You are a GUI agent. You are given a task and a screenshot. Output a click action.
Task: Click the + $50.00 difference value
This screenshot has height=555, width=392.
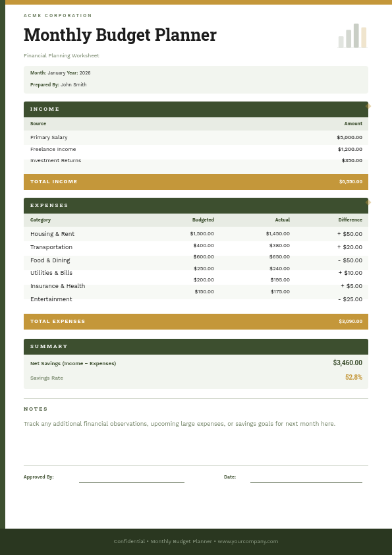350,234
